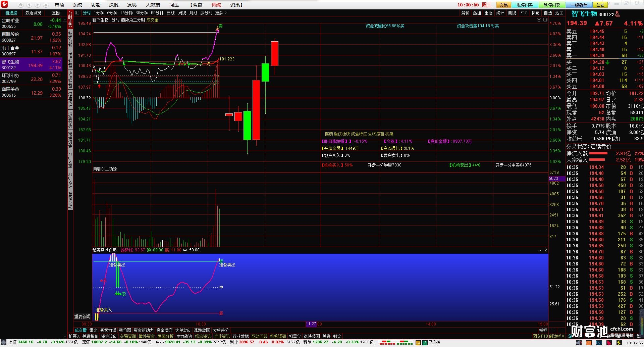Open the orange keyboard icon in status bar
This screenshot has width=644, height=347.
[x=589, y=343]
